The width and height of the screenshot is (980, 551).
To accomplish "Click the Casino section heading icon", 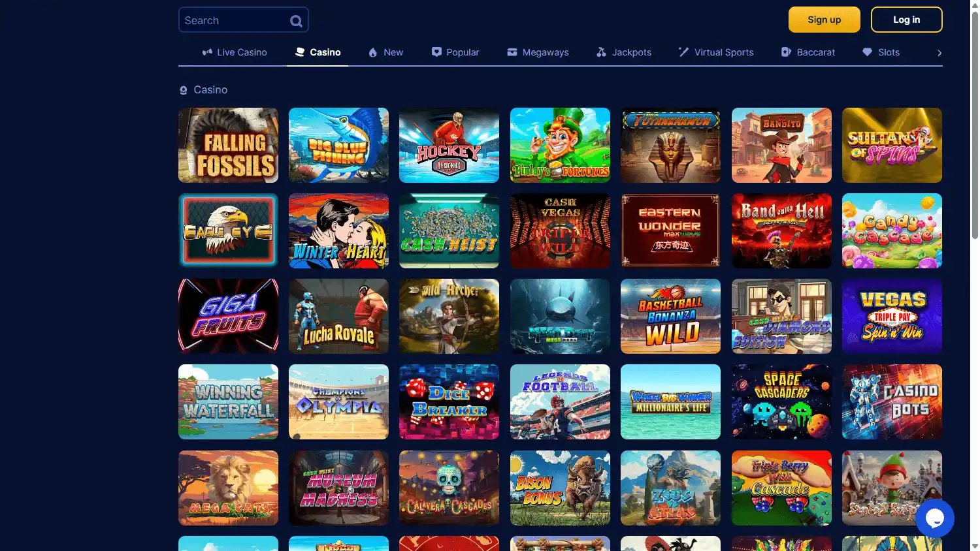I will click(184, 90).
